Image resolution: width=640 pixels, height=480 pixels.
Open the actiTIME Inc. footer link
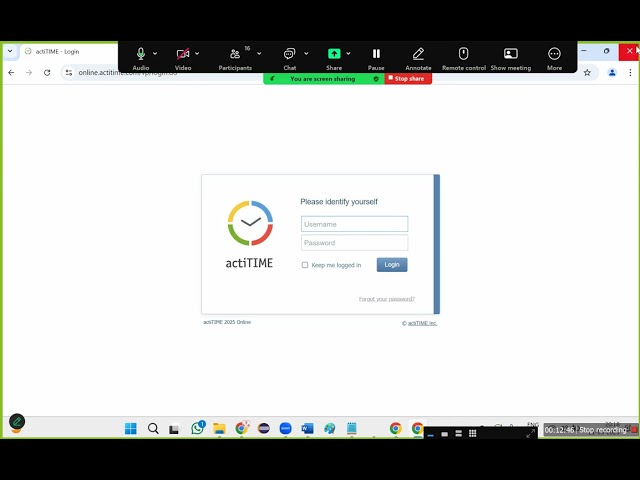pos(422,323)
